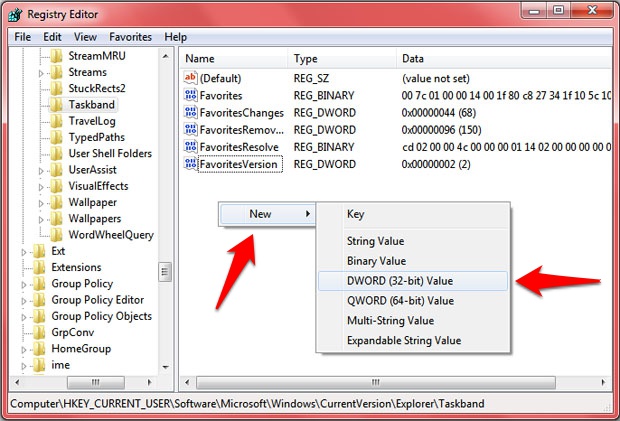Click the VisualEffects folder icon

point(57,186)
